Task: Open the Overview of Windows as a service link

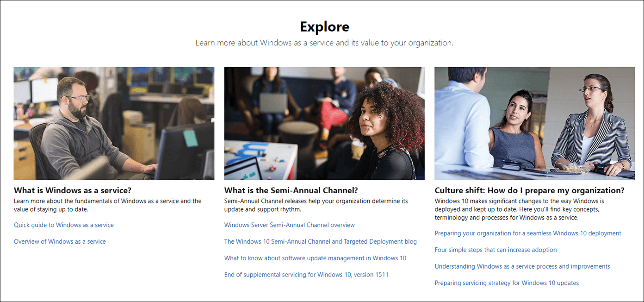Action: pos(60,242)
